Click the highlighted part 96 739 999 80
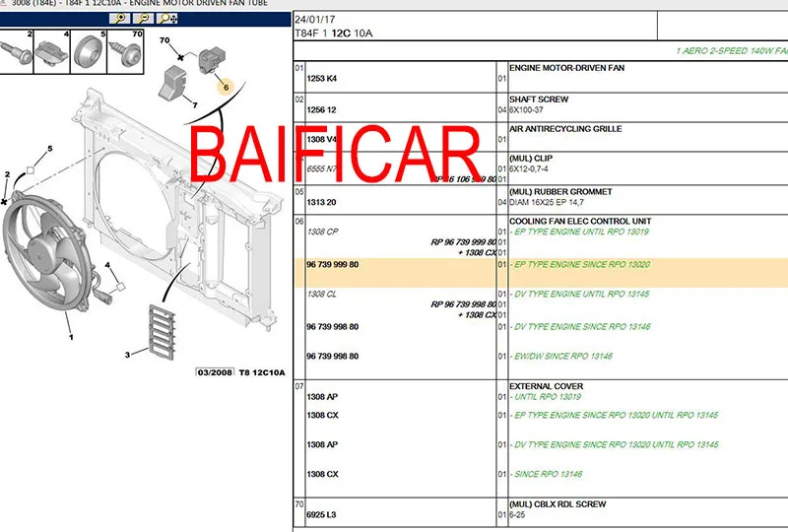The height and width of the screenshot is (532, 788). [333, 264]
